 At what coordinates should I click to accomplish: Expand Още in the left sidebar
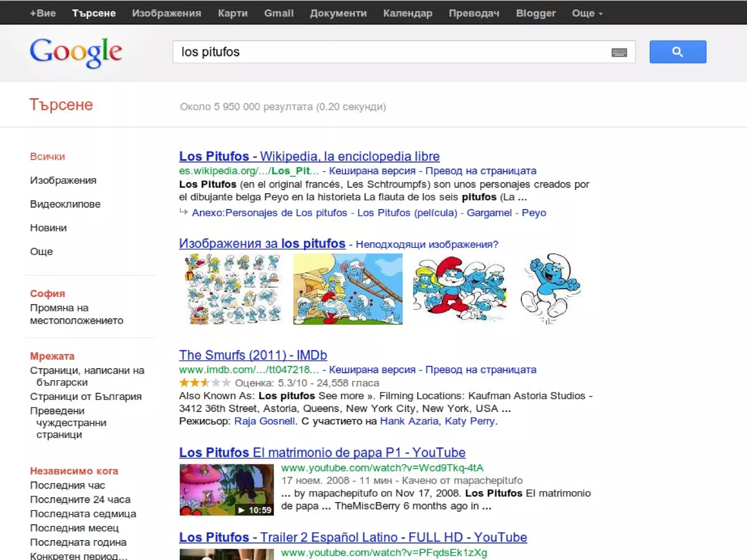[x=41, y=252]
